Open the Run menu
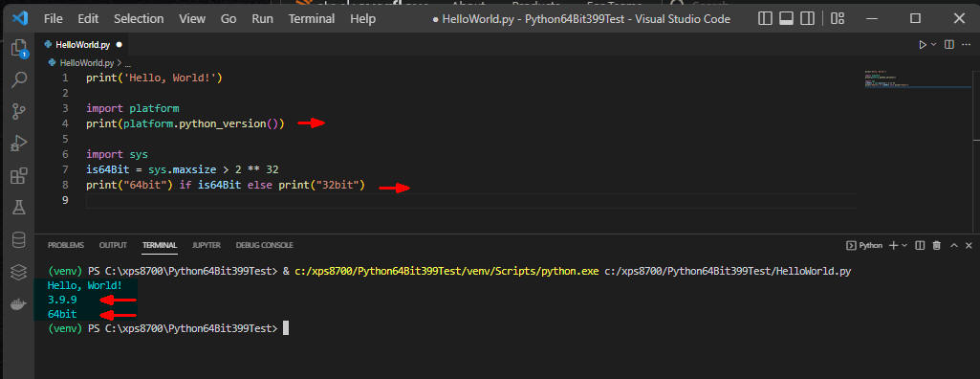Screen dimensions: 980x379 263,19
